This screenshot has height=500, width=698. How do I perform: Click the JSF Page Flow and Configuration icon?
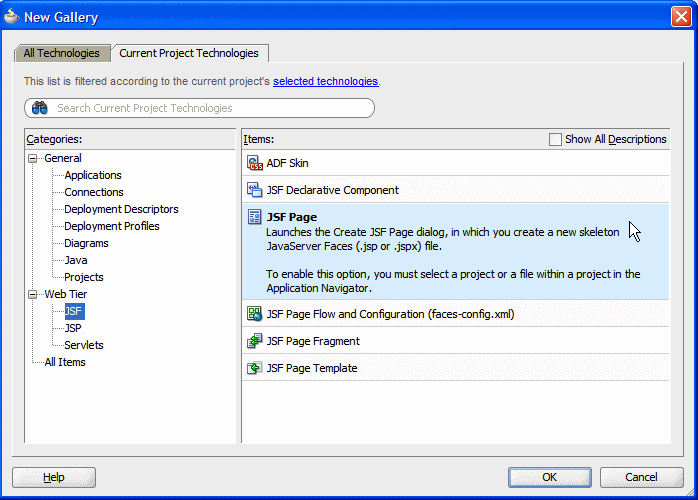[255, 314]
